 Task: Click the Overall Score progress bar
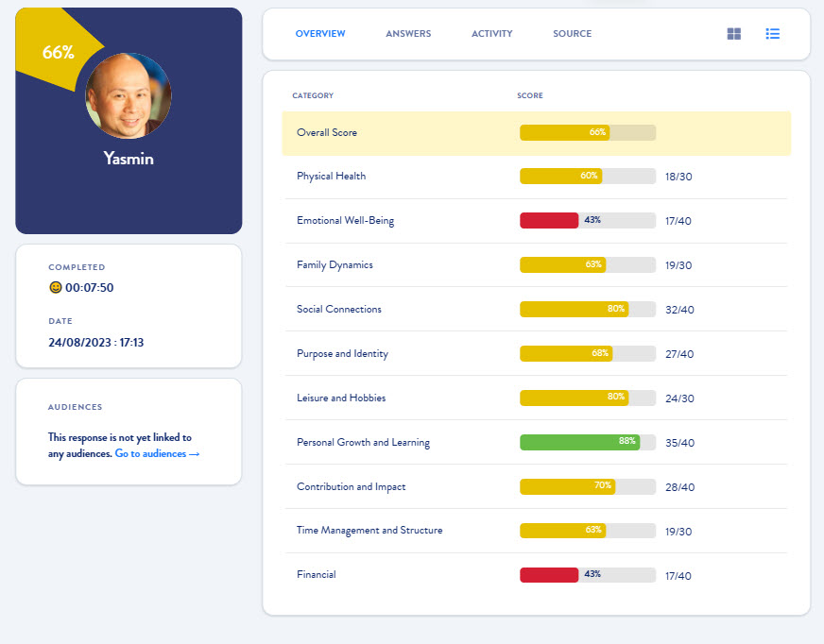587,132
